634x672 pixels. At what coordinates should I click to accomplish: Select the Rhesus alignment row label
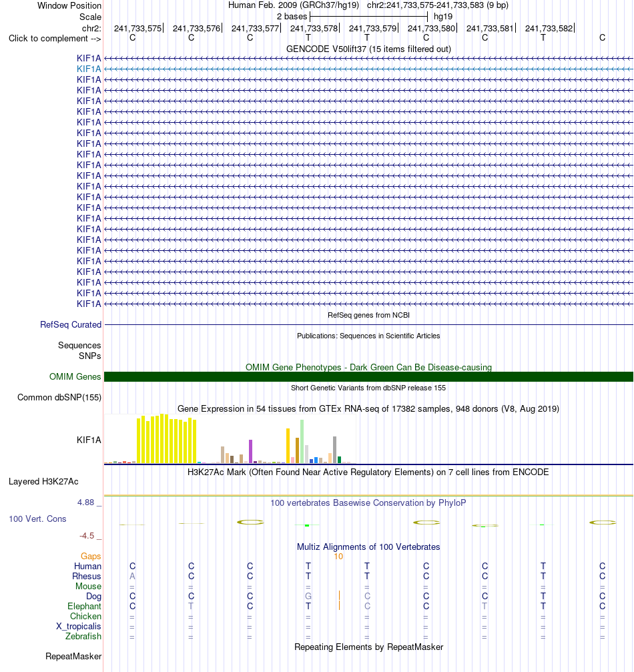coord(87,576)
